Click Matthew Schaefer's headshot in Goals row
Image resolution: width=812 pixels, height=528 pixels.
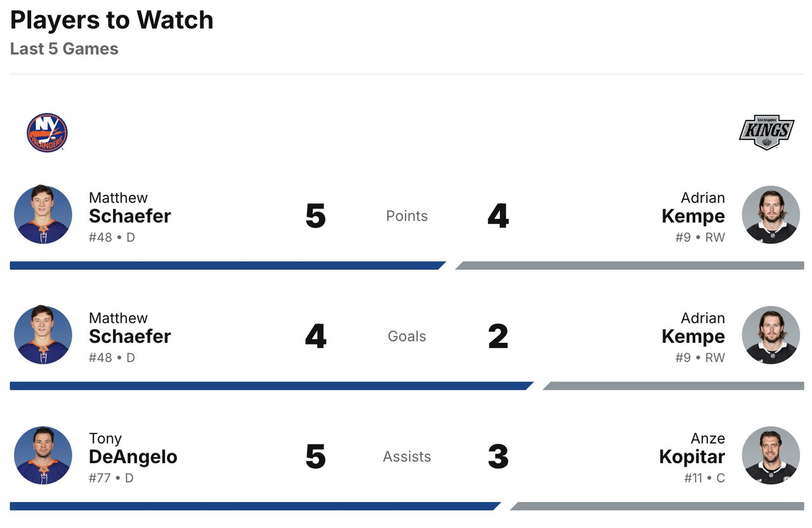point(43,335)
